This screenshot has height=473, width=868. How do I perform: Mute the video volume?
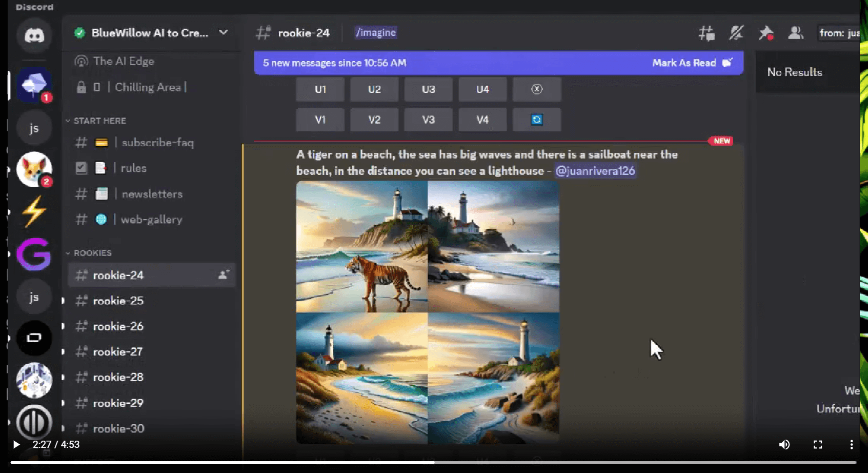(x=784, y=445)
